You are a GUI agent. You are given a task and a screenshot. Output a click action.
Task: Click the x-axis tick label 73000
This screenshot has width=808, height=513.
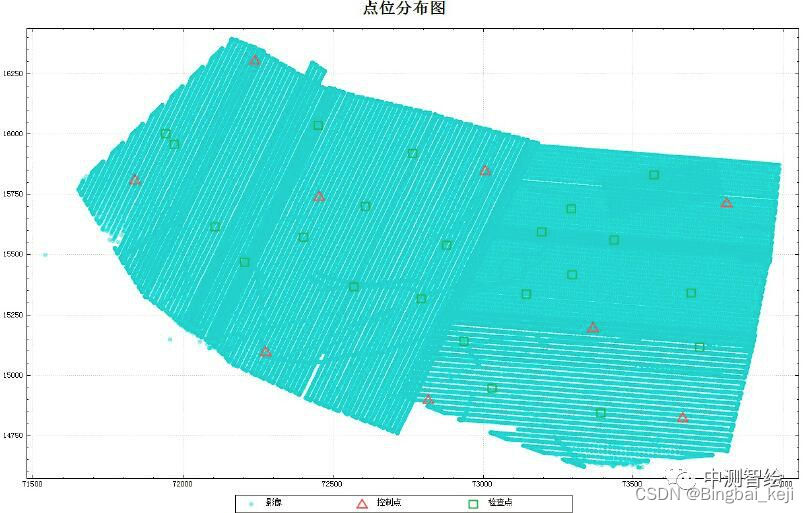[483, 484]
